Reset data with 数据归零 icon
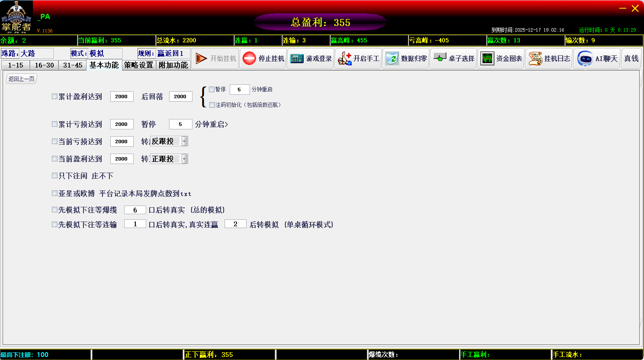 pos(392,58)
